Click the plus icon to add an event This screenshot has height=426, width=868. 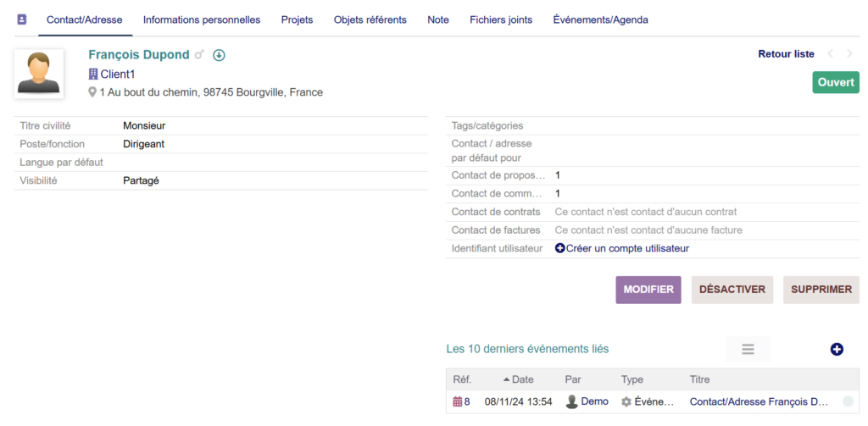(x=837, y=349)
